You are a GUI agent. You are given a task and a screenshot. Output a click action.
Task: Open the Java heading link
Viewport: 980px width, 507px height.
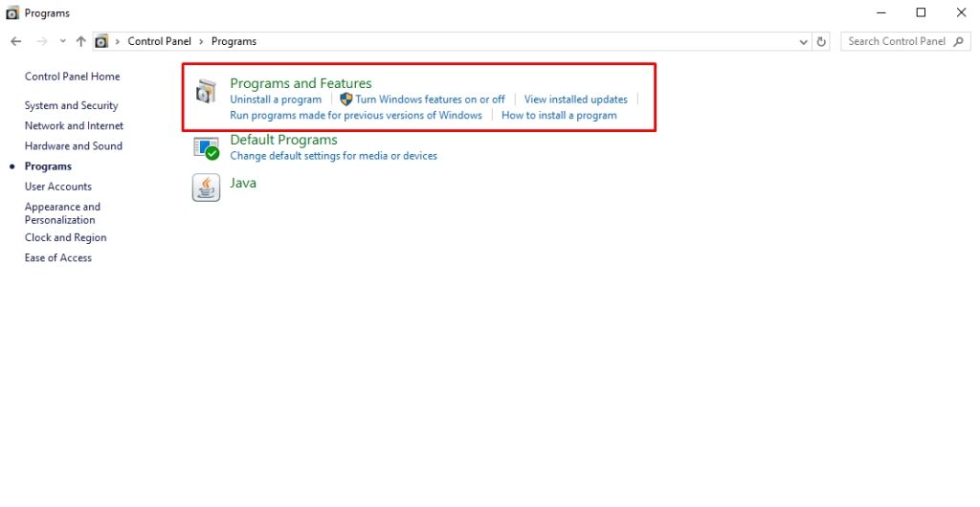point(243,183)
